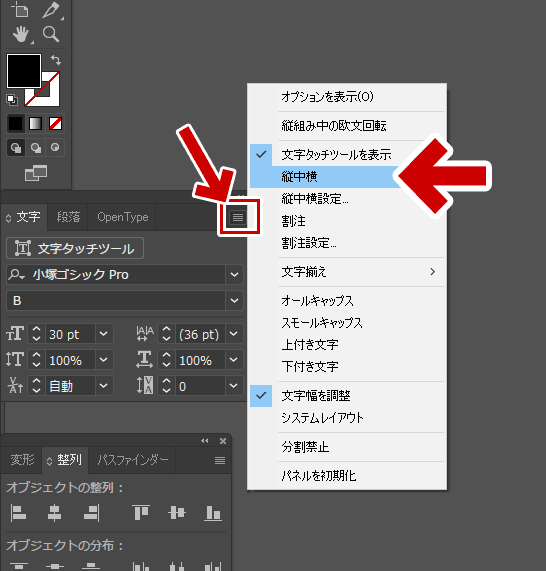This screenshot has width=546, height=571.
Task: Swap fill and stroke colors
Action: 55,60
